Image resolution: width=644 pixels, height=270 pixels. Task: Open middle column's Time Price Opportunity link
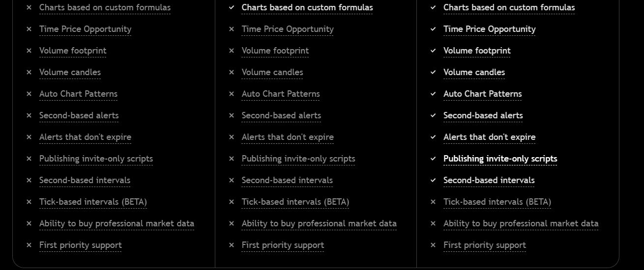[288, 29]
